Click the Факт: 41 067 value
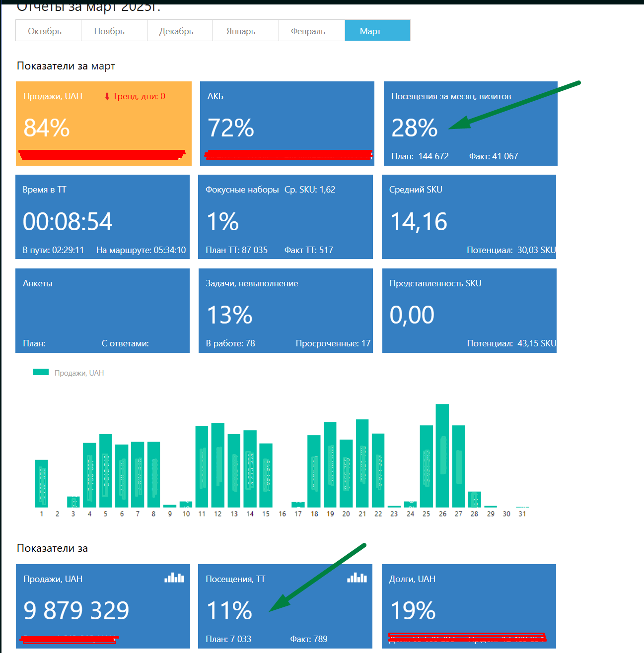The height and width of the screenshot is (653, 644). (494, 156)
